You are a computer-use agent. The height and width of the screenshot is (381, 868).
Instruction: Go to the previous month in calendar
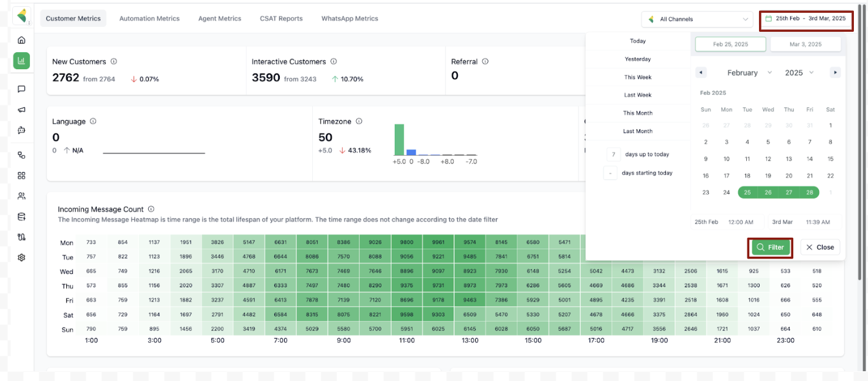(701, 72)
